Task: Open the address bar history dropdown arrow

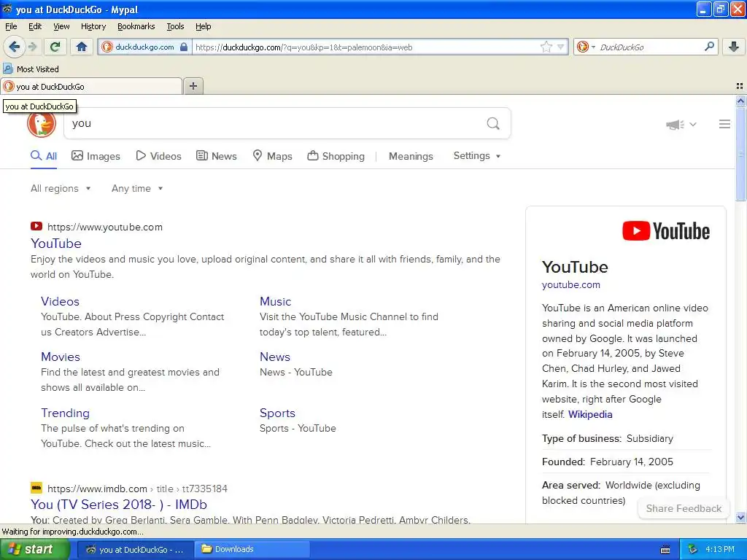Action: (561, 47)
